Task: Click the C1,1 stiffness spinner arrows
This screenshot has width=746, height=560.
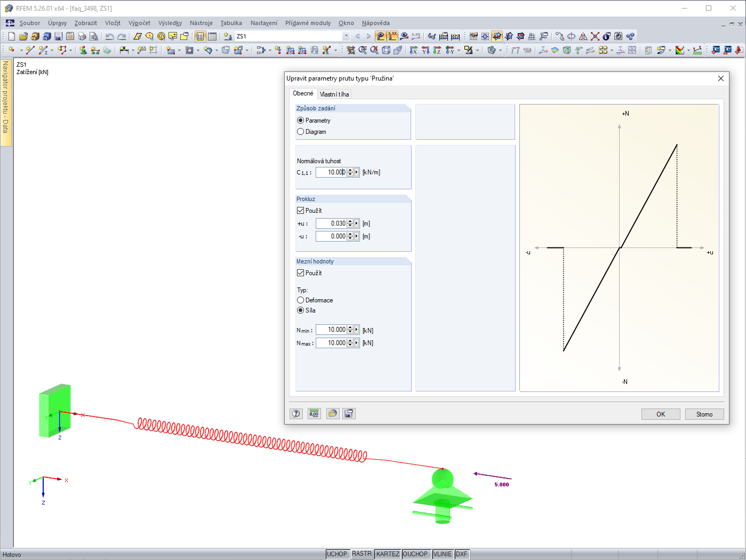Action: [x=350, y=172]
